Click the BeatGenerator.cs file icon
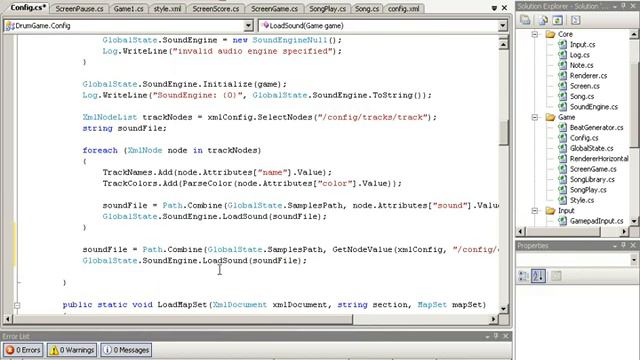The height and width of the screenshot is (360, 640). (562, 127)
